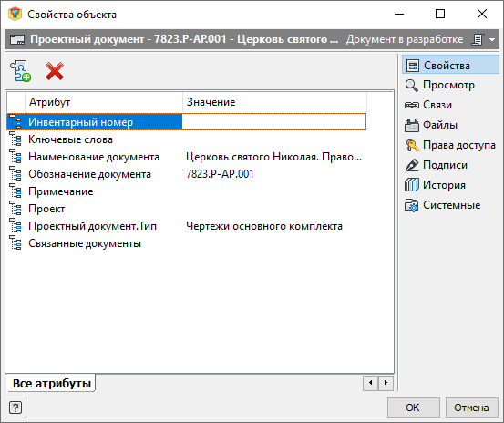Click the red X delete attribute icon
Image resolution: width=504 pixels, height=423 pixels.
(x=55, y=71)
